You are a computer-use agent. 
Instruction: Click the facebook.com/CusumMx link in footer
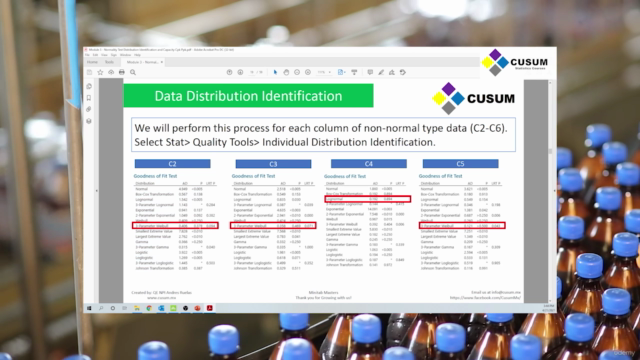[485, 298]
